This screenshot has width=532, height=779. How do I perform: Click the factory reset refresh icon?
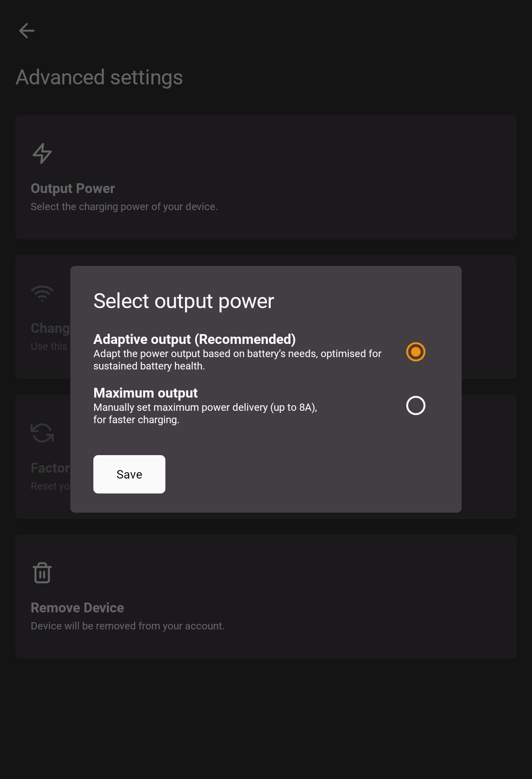(42, 433)
